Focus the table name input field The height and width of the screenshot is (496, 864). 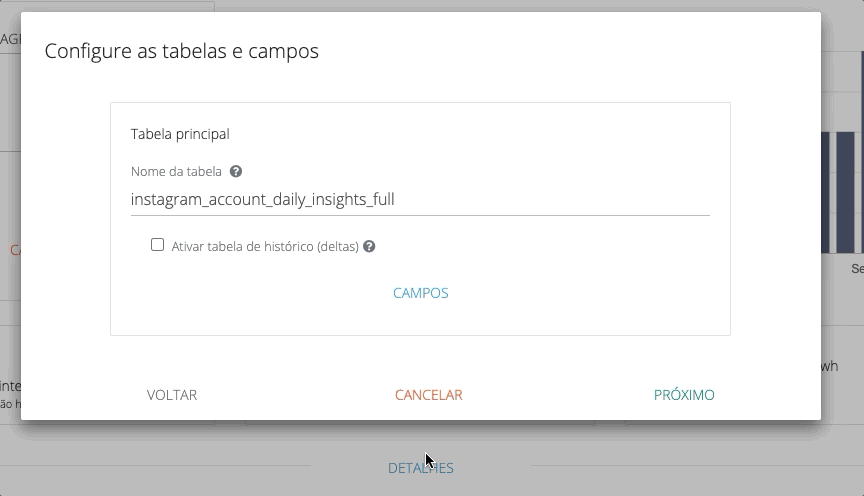(x=420, y=199)
